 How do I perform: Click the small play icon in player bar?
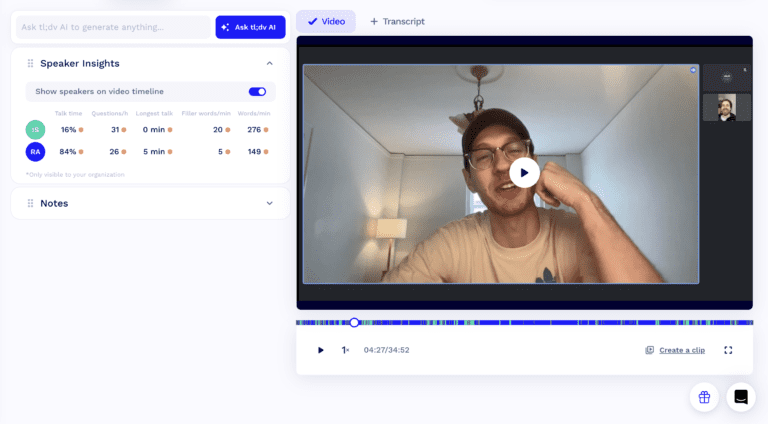point(320,350)
